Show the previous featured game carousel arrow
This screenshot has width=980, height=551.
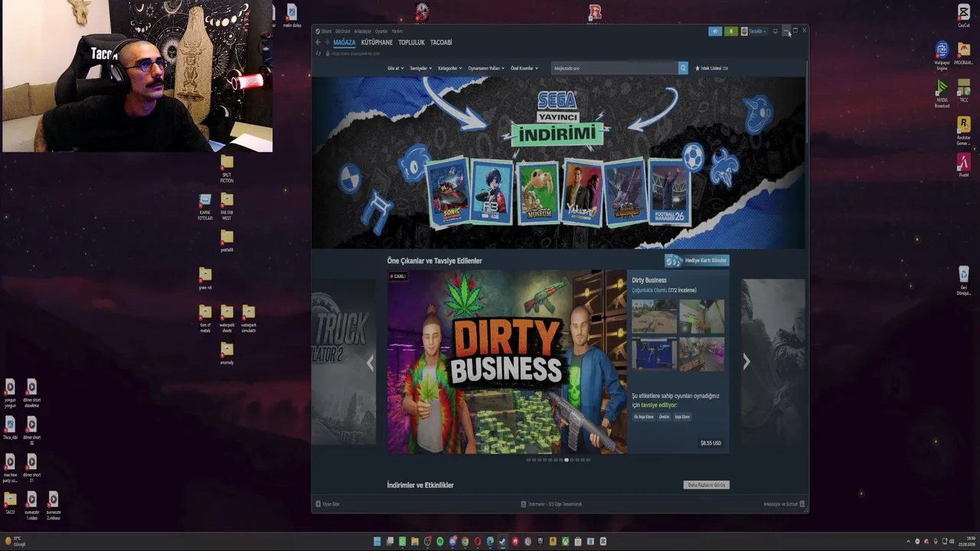[371, 363]
